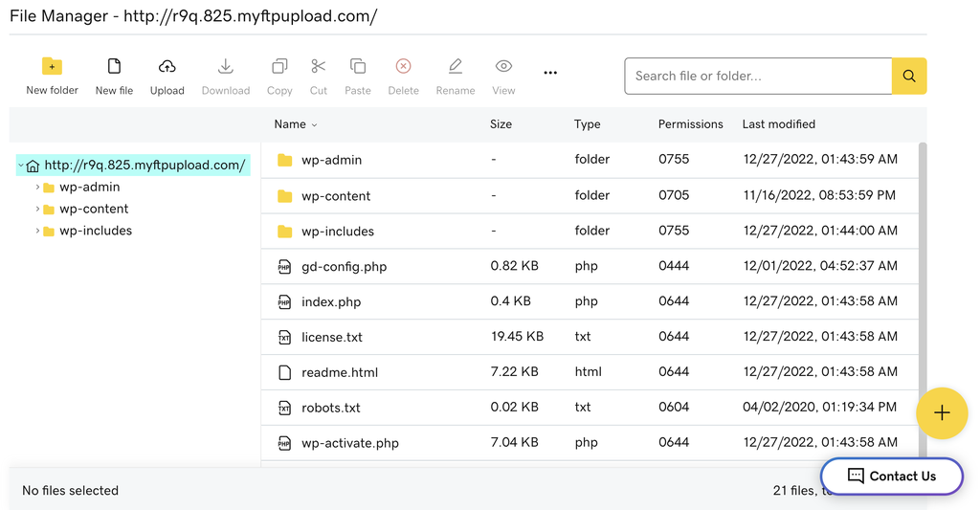
Task: Select the wp-activate.php file name
Action: (x=350, y=443)
